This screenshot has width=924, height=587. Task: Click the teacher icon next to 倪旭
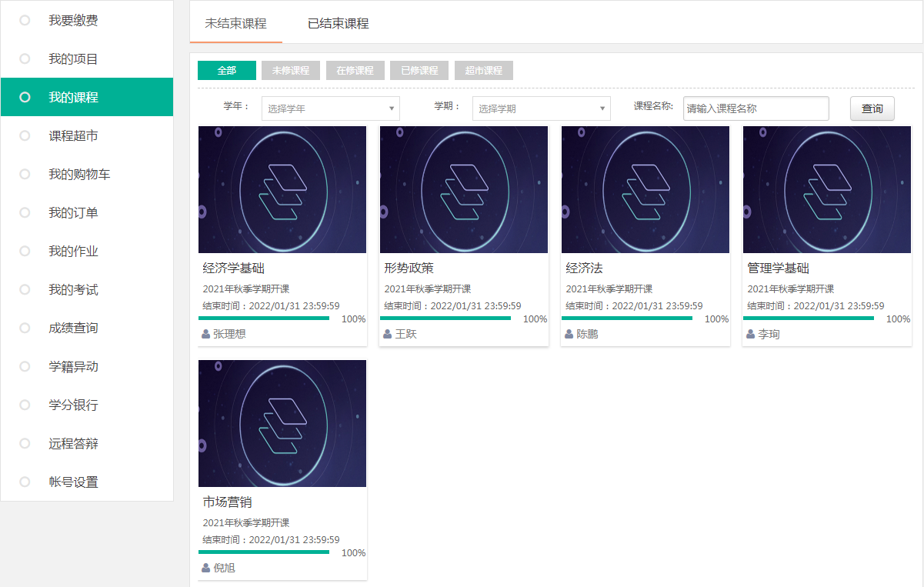click(205, 568)
